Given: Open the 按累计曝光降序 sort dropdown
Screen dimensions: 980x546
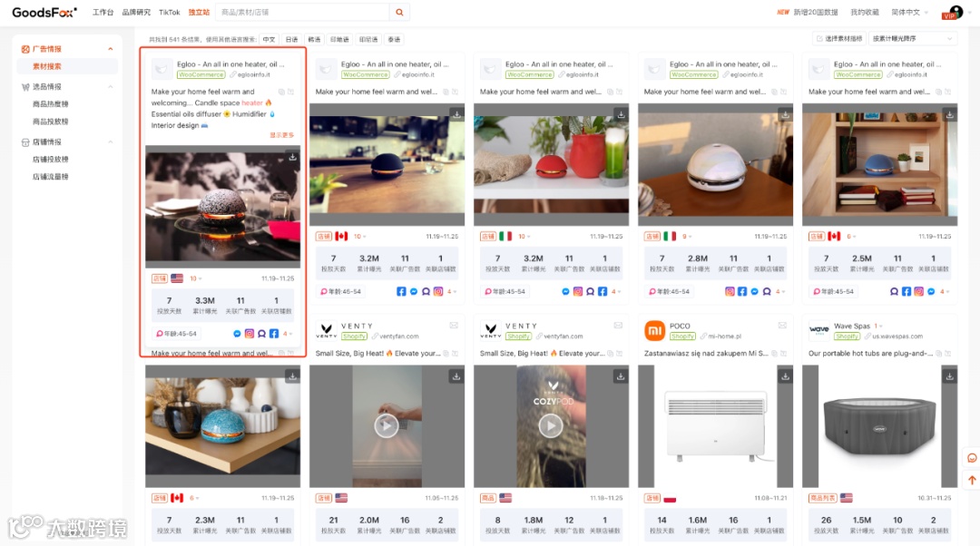Looking at the screenshot, I should [x=913, y=39].
